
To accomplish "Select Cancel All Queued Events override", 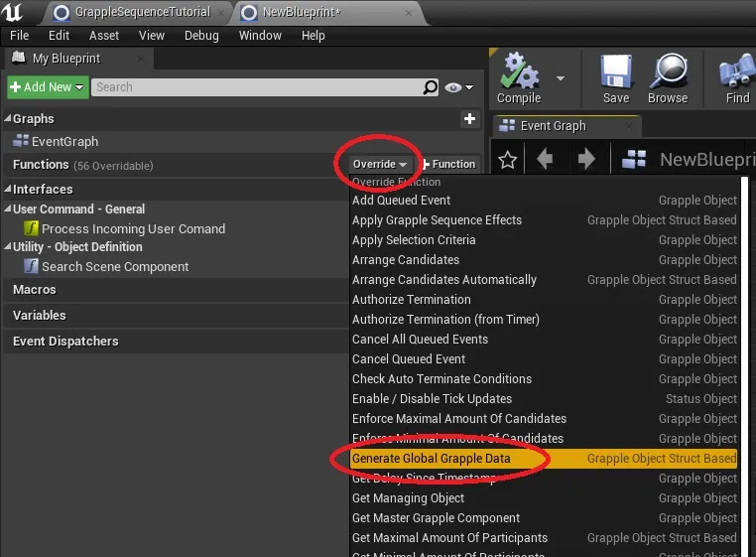I will pyautogui.click(x=544, y=339).
